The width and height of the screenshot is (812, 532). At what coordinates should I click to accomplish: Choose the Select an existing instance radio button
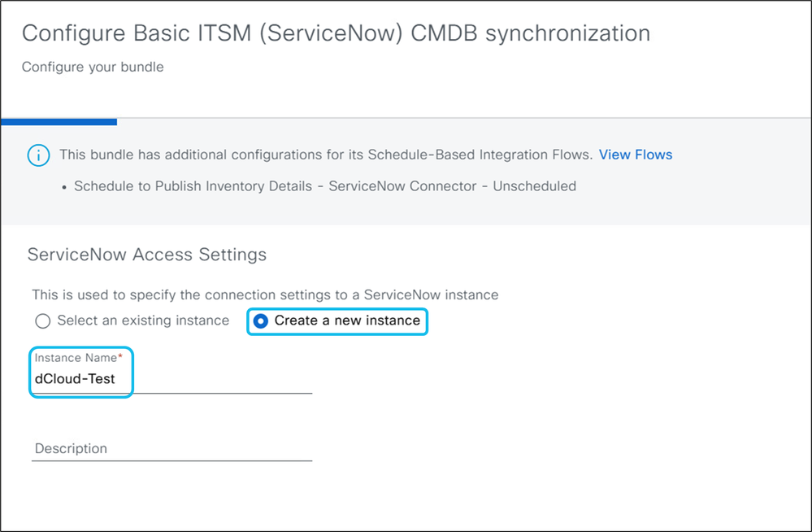pos(43,321)
